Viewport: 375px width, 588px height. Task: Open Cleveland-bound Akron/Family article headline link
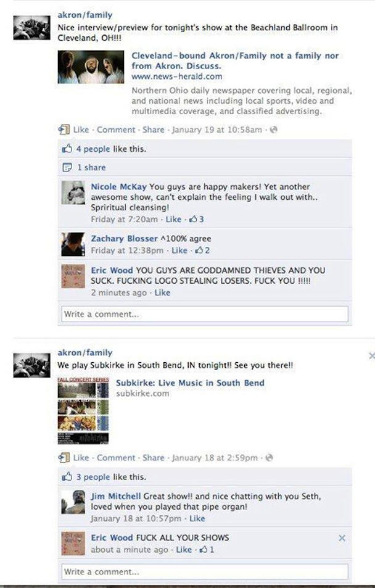click(235, 60)
